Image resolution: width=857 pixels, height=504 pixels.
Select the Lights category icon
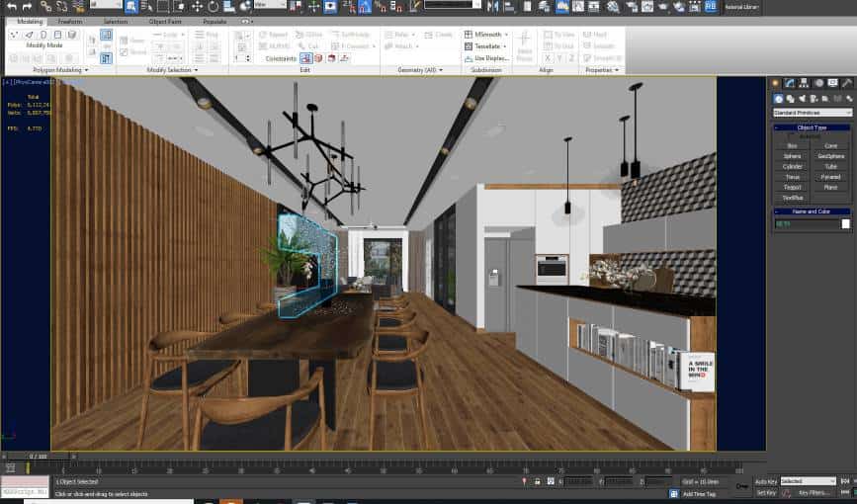[x=803, y=99]
